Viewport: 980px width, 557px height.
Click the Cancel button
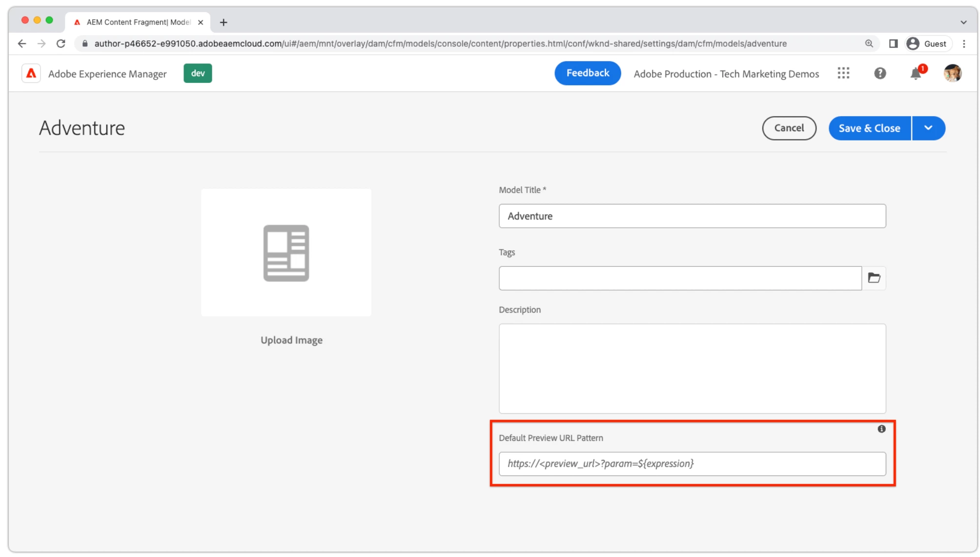point(789,128)
